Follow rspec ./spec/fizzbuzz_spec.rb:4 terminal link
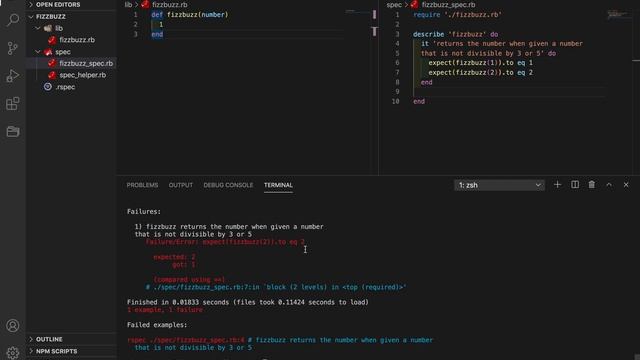The width and height of the screenshot is (640, 360). click(x=186, y=340)
